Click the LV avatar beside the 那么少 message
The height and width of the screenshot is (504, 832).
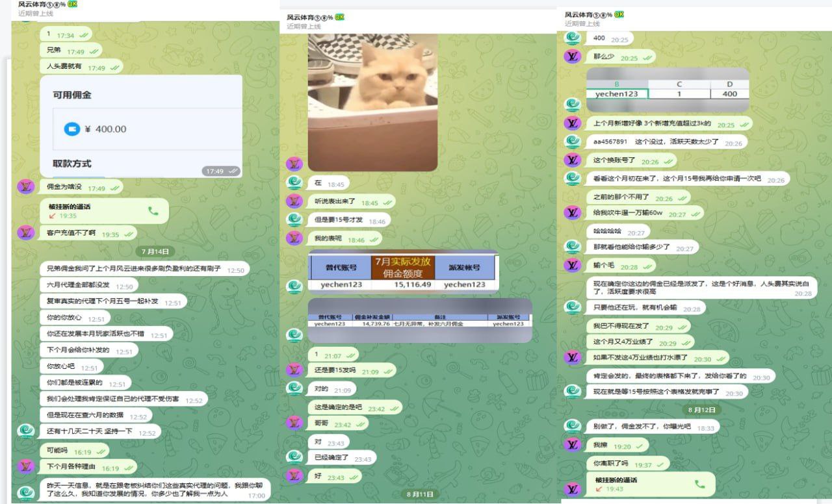point(573,57)
